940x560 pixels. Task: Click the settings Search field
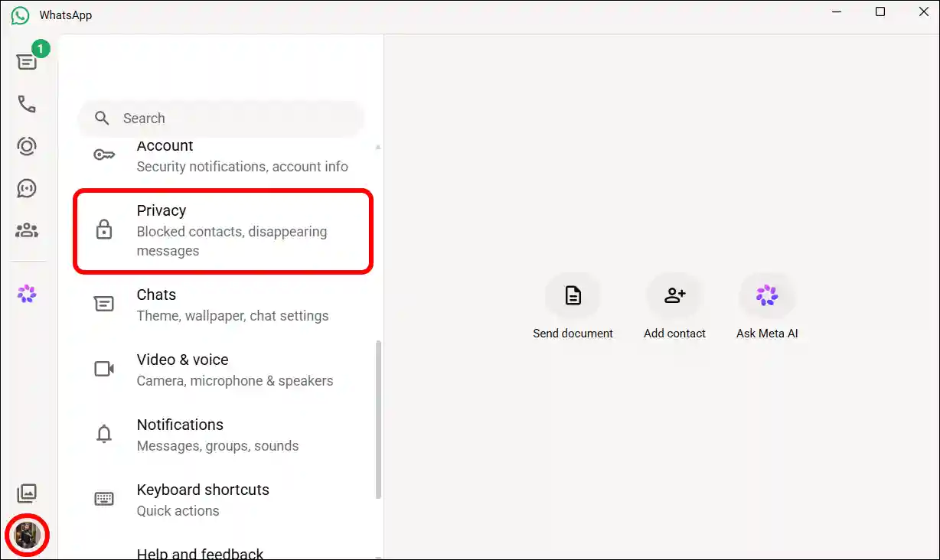coord(220,118)
